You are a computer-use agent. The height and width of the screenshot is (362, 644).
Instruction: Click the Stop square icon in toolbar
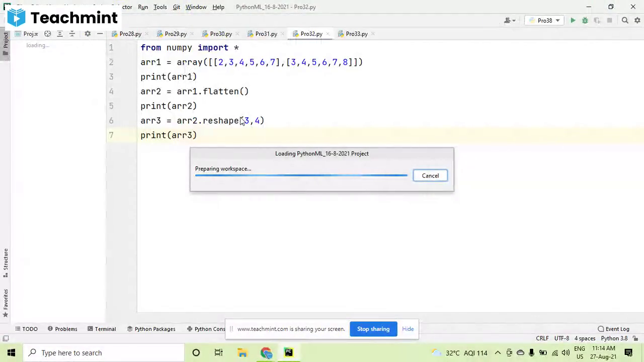(609, 21)
